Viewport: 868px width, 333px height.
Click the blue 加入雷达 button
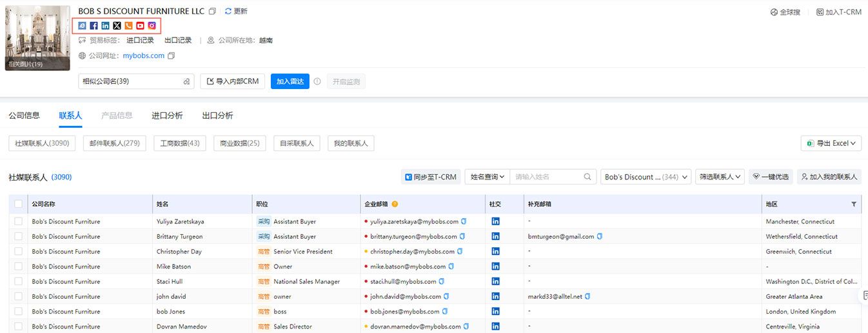pyautogui.click(x=290, y=81)
